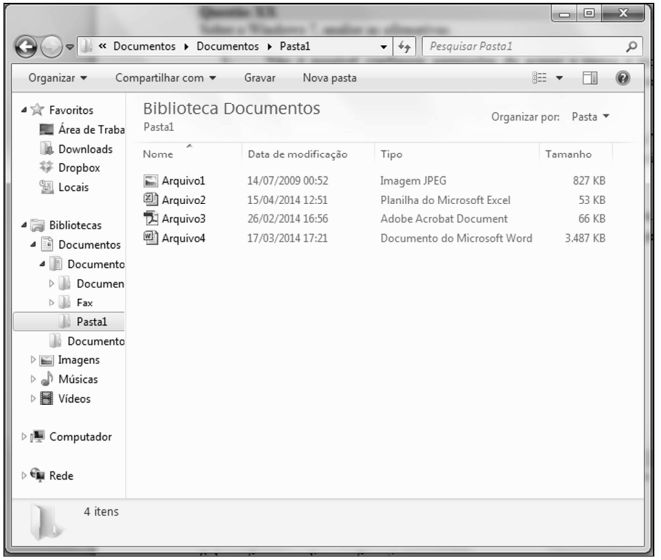Open the Help question mark icon
This screenshot has height=560, width=661.
coord(623,78)
